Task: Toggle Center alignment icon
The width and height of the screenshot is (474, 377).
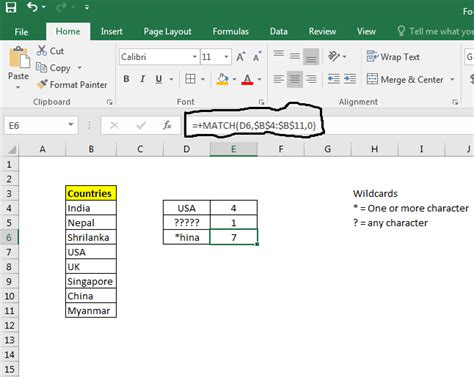Action: (x=295, y=79)
